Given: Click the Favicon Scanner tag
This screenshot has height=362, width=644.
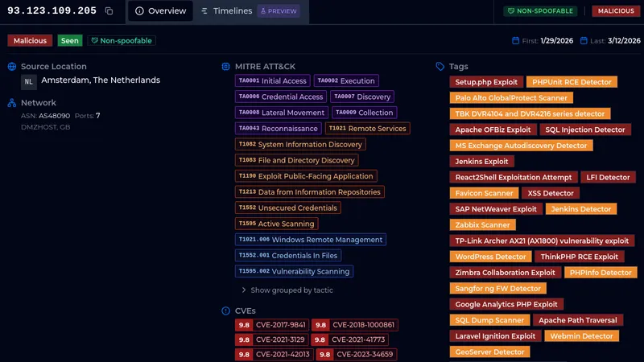Looking at the screenshot, I should pyautogui.click(x=485, y=193).
